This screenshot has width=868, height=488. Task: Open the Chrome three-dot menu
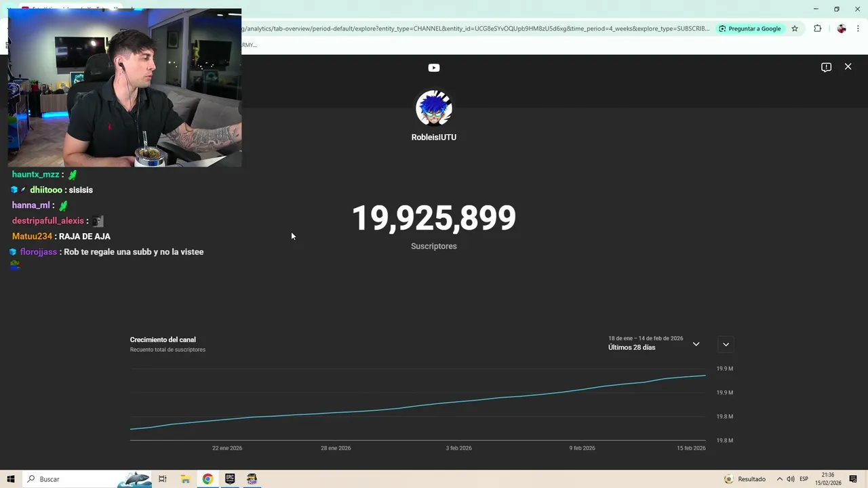coord(859,28)
